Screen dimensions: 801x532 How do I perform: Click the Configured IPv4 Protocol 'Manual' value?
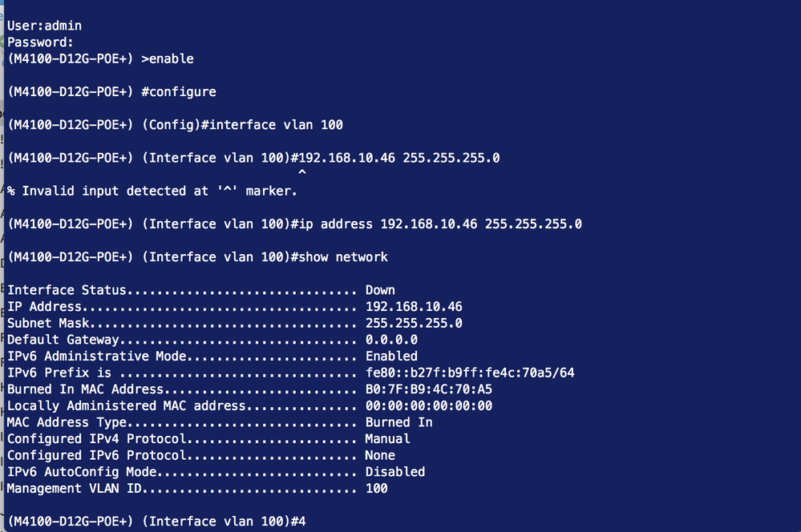387,439
